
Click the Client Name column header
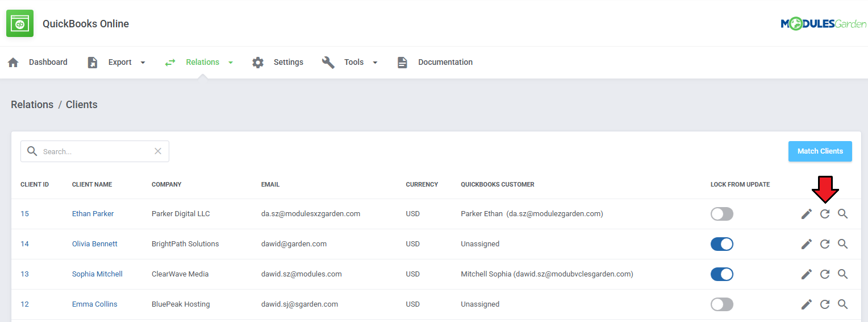click(92, 184)
